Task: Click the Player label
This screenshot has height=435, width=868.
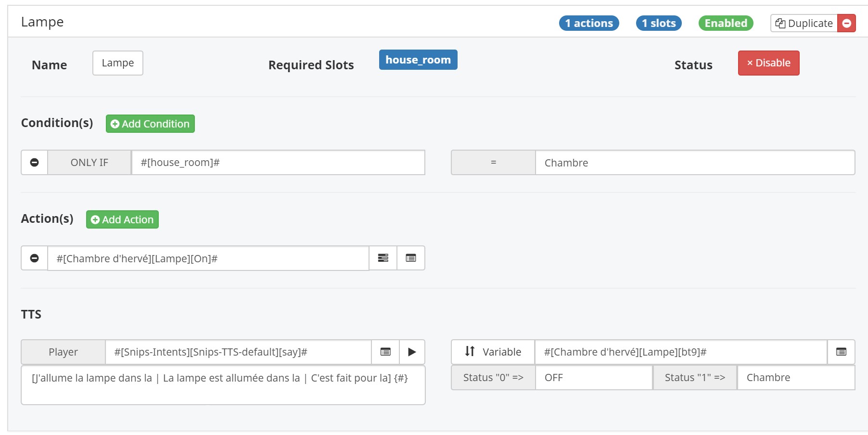Action: click(x=63, y=352)
